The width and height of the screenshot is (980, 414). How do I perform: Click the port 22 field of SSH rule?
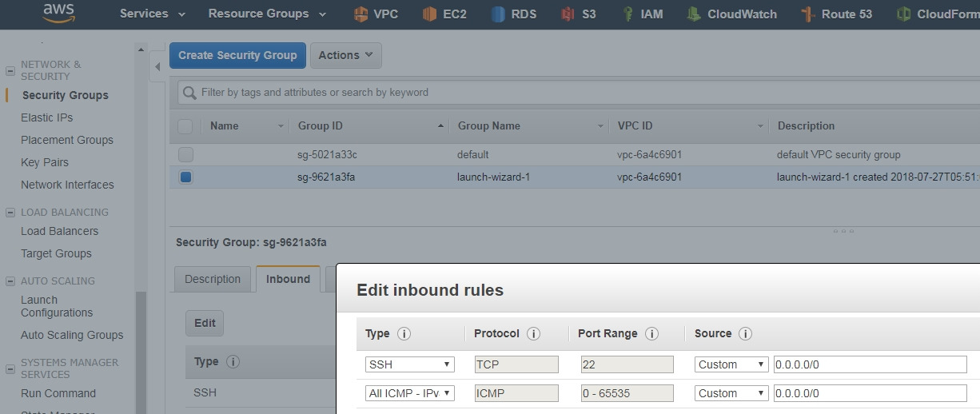(627, 364)
